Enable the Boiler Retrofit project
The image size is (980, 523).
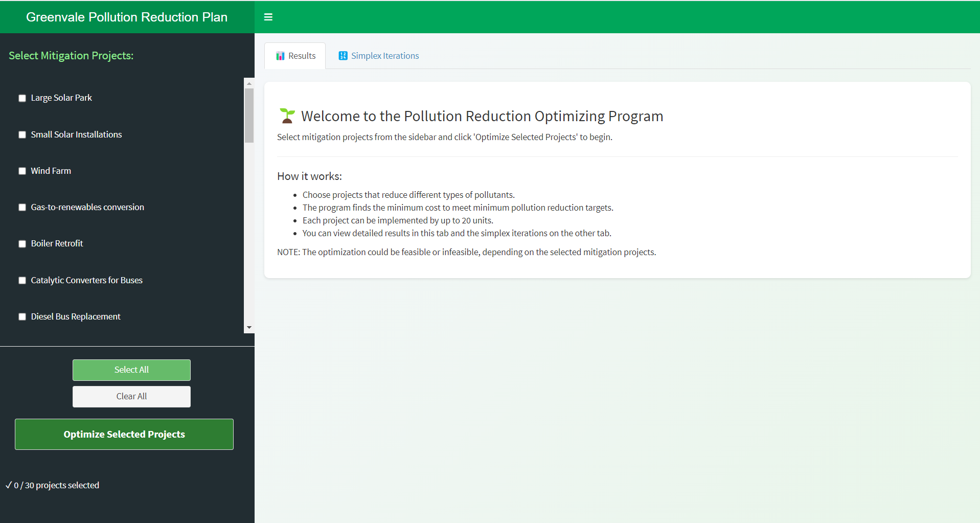[22, 244]
